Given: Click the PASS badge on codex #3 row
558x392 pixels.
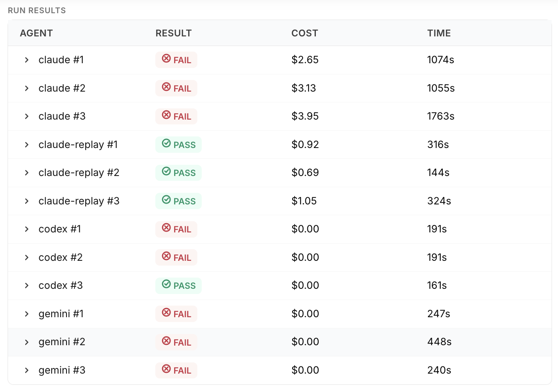Looking at the screenshot, I should pyautogui.click(x=179, y=286).
